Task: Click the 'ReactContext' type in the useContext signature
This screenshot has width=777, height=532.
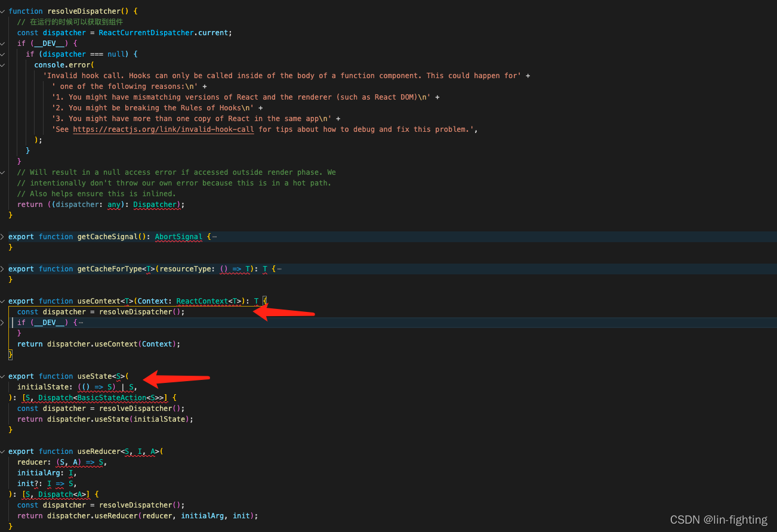Action: (x=202, y=301)
